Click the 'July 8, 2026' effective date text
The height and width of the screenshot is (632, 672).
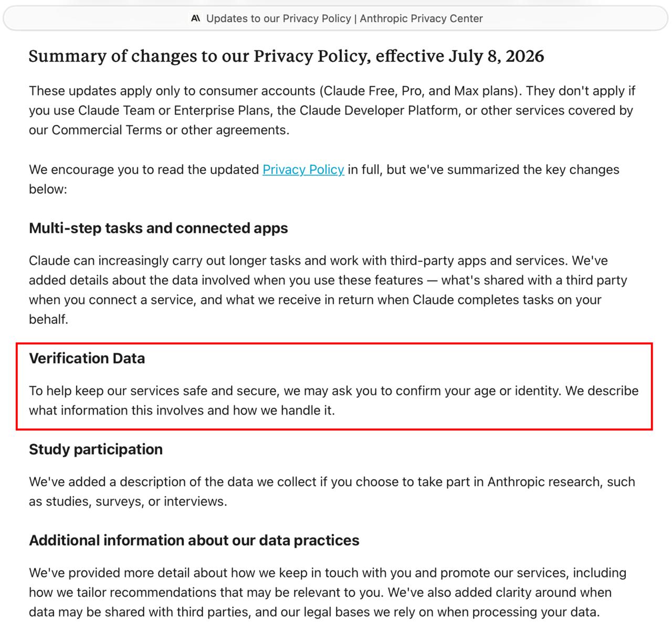point(496,56)
